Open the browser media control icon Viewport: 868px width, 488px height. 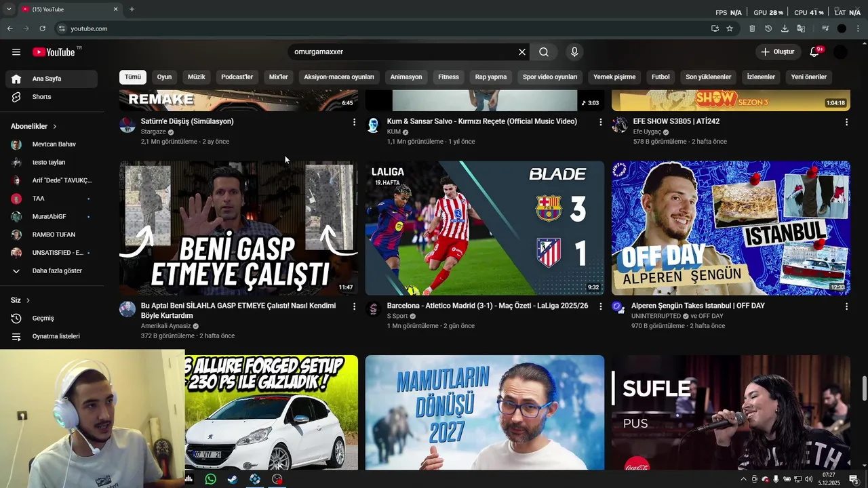click(825, 28)
